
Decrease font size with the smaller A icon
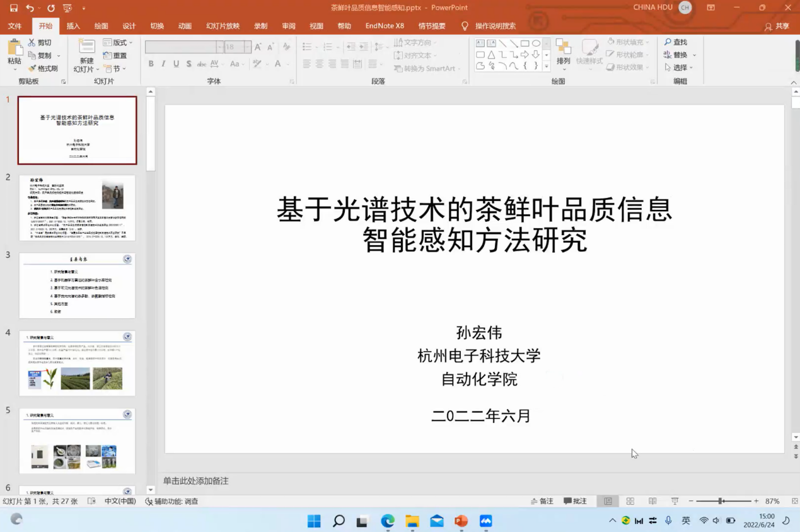[x=270, y=47]
